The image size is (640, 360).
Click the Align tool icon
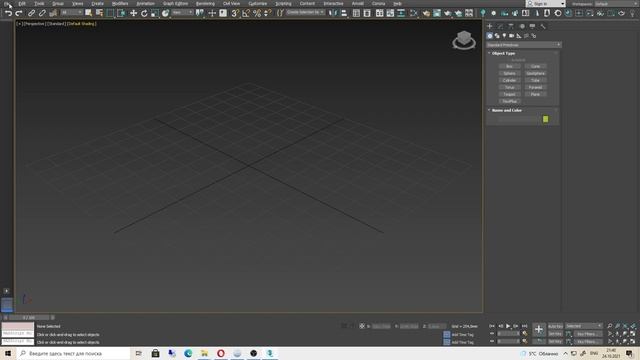pos(344,13)
